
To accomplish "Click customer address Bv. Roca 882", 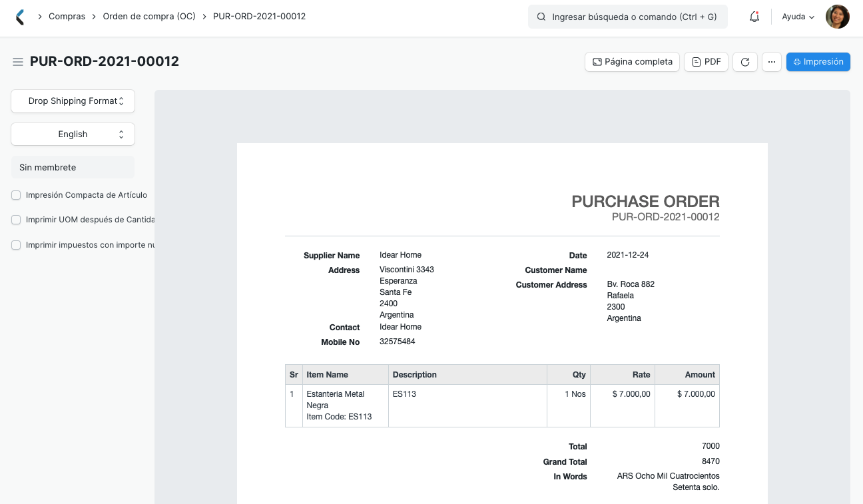I will [631, 284].
